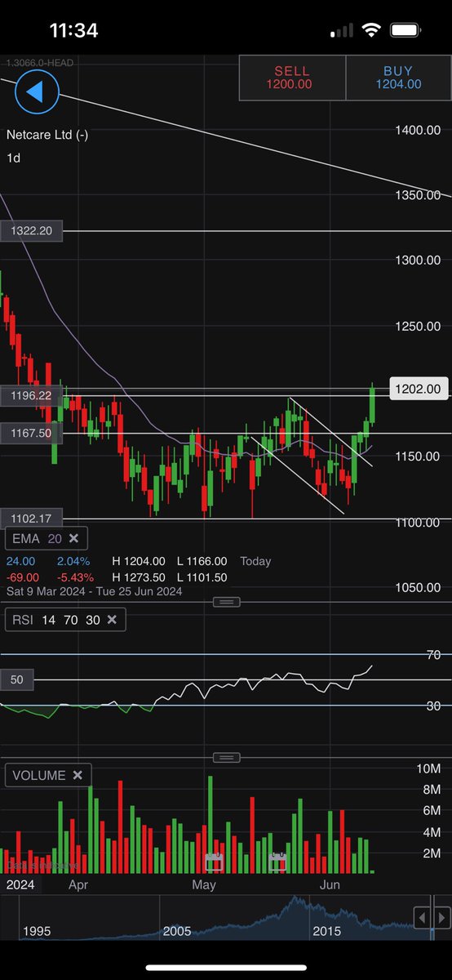452x980 pixels.
Task: Tap the SELL 1200.00 button
Action: 292,78
